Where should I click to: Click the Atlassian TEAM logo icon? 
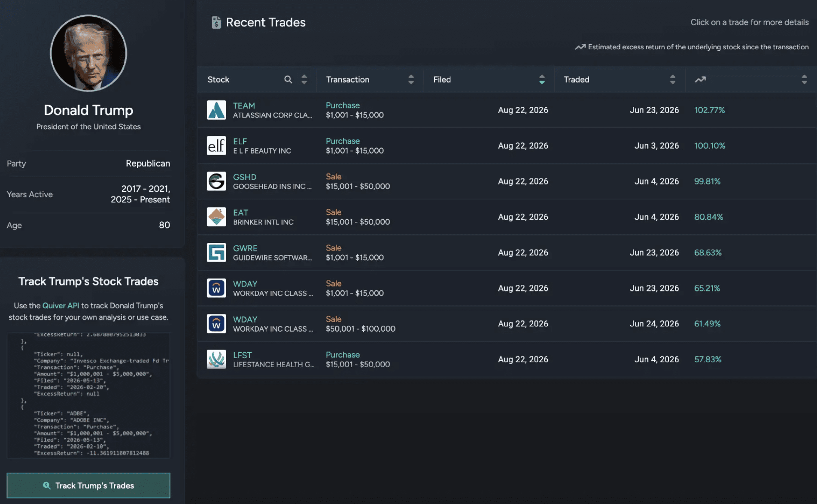[x=216, y=110]
